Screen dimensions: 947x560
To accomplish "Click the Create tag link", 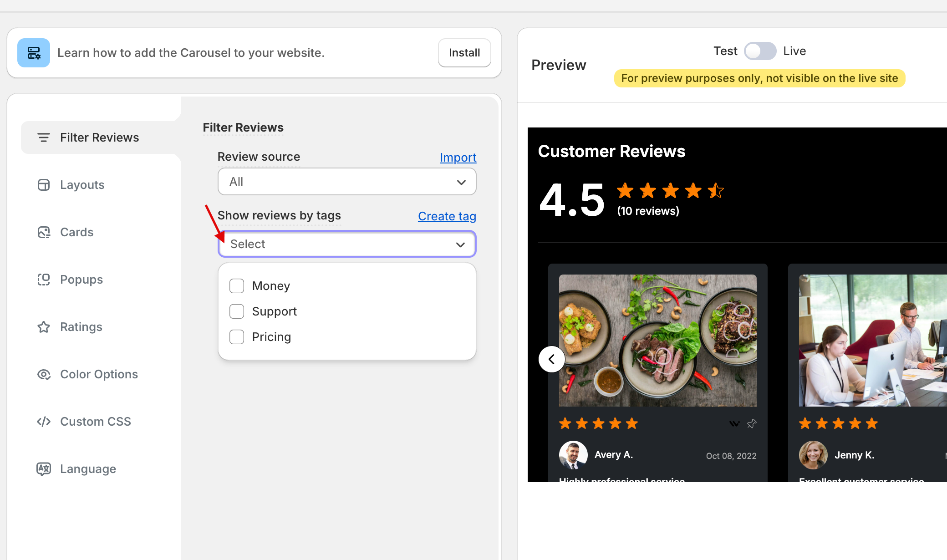I will tap(447, 216).
